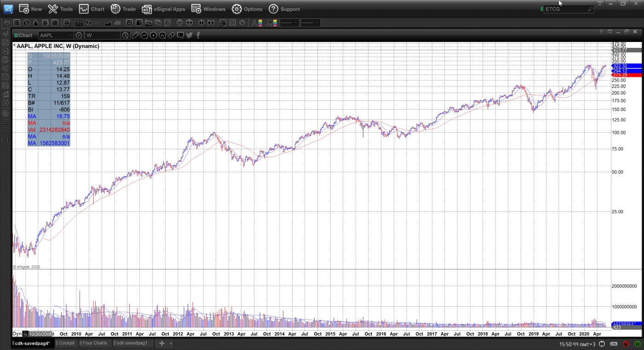Click the 10/20/2008 date field
This screenshot has width=644, height=350.
coord(40,334)
